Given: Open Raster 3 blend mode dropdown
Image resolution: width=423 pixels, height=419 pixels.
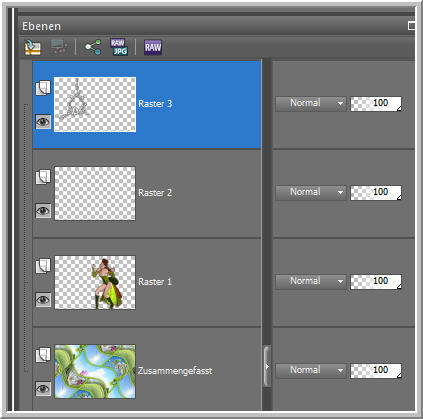Looking at the screenshot, I should click(x=311, y=103).
